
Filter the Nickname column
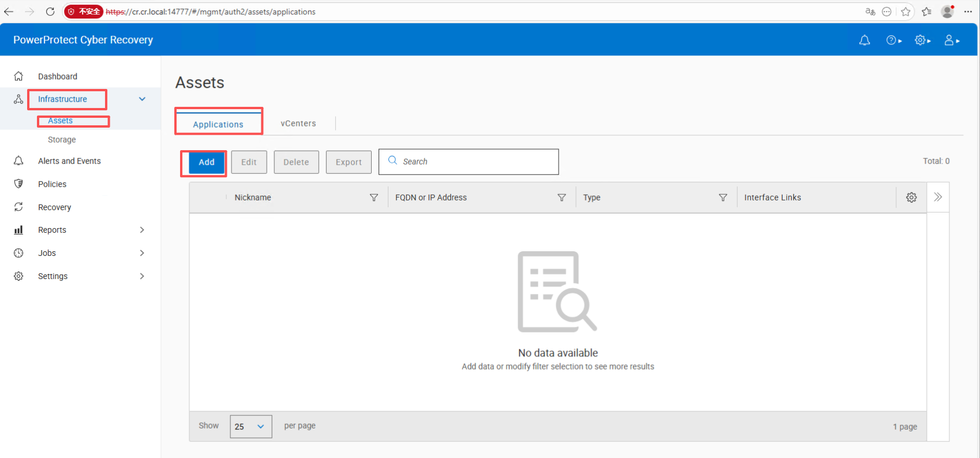(x=374, y=198)
